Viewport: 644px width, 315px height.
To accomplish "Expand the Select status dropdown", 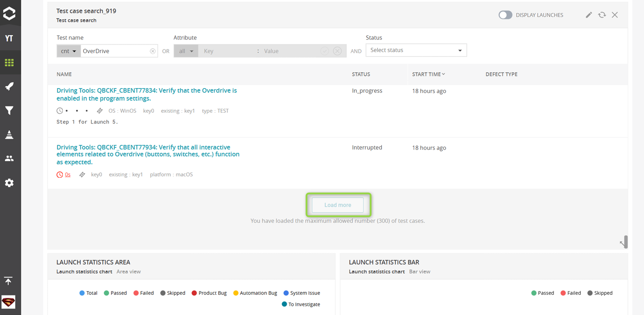I will pos(416,50).
